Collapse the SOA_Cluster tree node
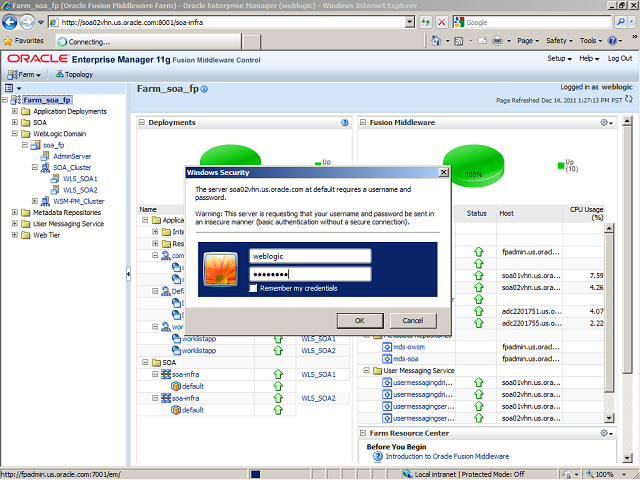640x480 pixels. tap(34, 168)
